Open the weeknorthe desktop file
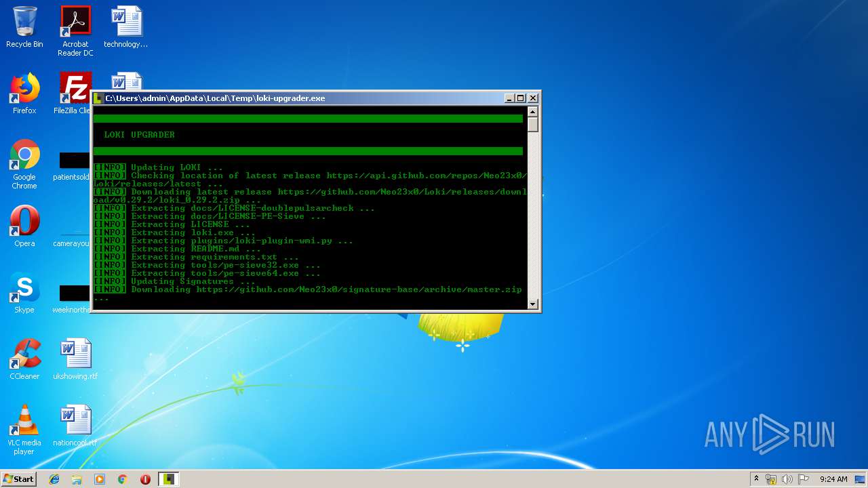The height and width of the screenshot is (488, 868). (72, 300)
